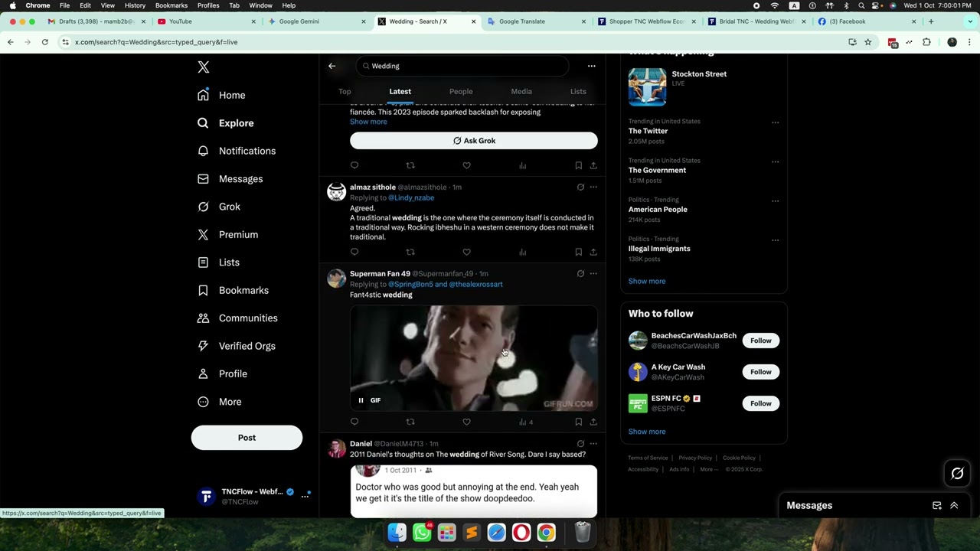Open the @Lindy_nzabe mention link
This screenshot has height=551, width=980.
tap(411, 197)
